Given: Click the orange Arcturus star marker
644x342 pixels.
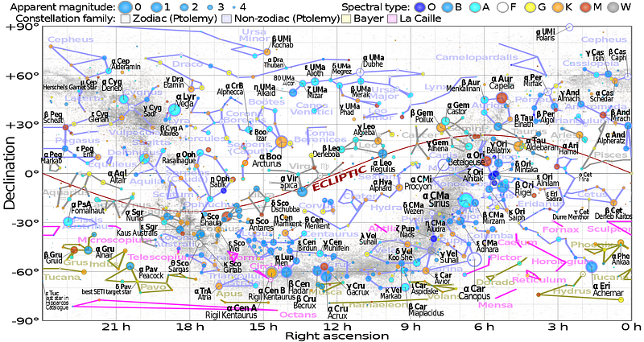Looking at the screenshot, I should click(x=282, y=142).
